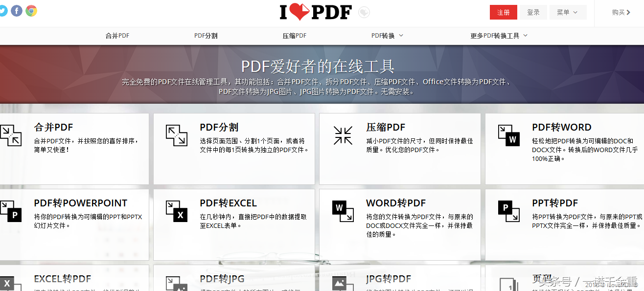Image resolution: width=644 pixels, height=291 pixels.
Task: Click description text starting 轻松地把PDF转换为可编辑的DOC
Action: click(585, 150)
